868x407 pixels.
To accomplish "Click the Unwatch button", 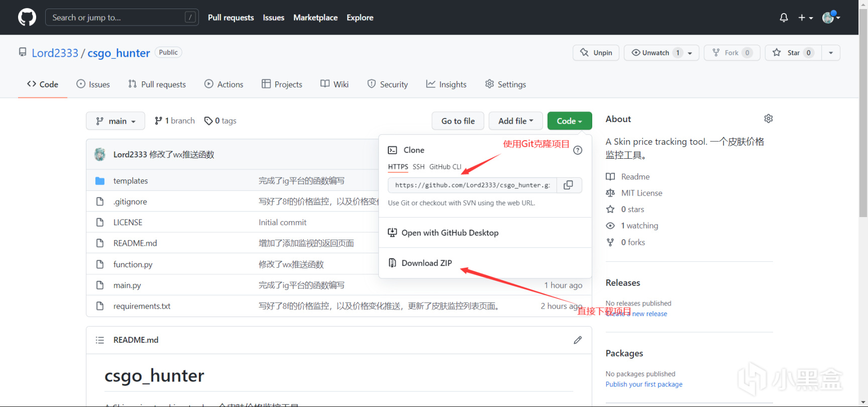I will pos(655,52).
